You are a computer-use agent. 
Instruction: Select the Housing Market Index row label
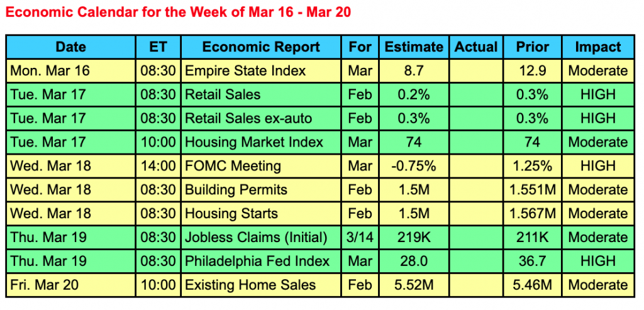point(254,142)
